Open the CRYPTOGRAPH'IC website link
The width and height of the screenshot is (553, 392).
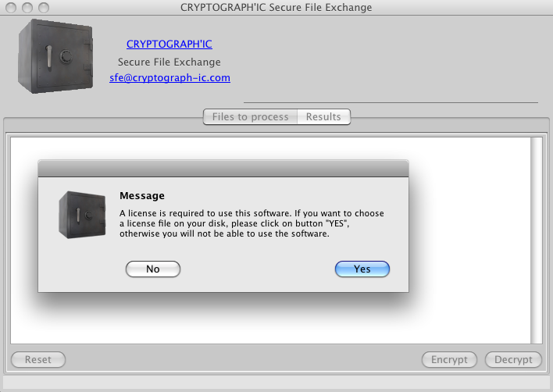169,45
